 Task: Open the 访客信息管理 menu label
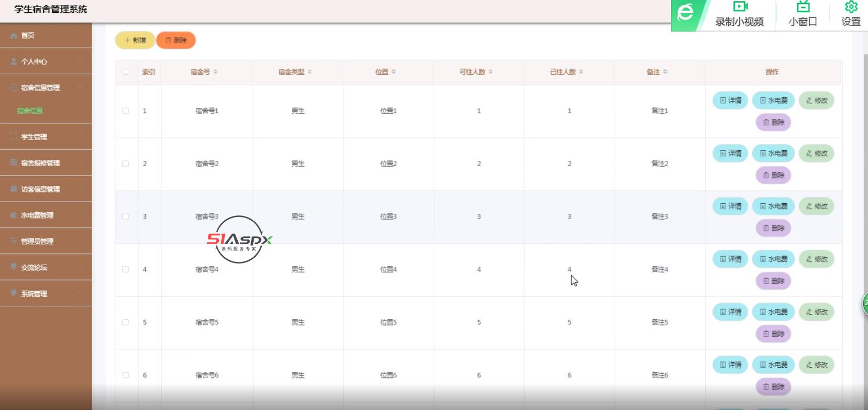(x=41, y=189)
